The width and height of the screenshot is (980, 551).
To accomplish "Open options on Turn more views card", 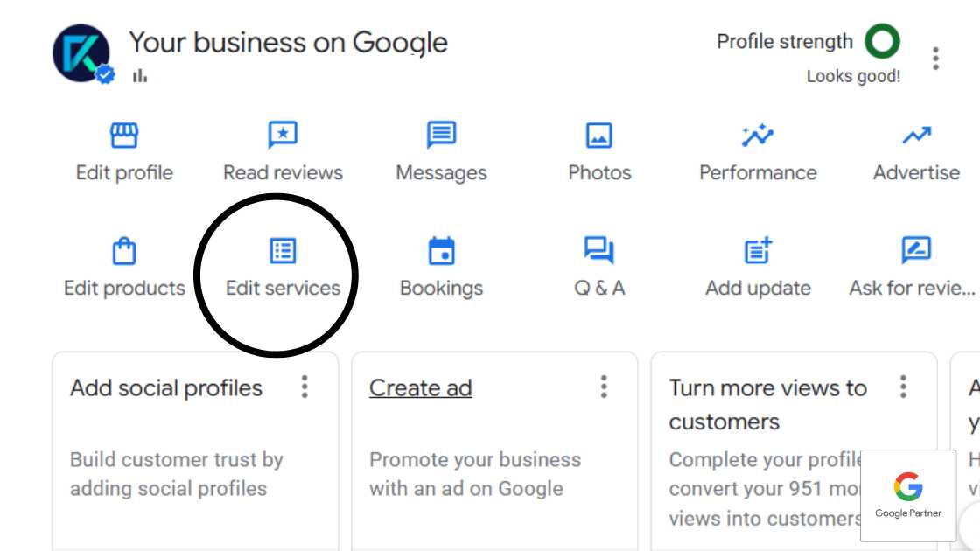I will (903, 387).
